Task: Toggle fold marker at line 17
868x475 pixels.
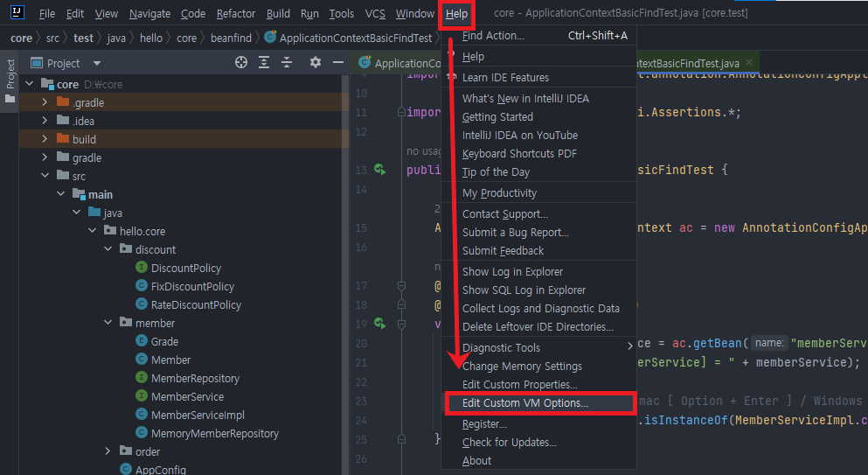Action: [401, 286]
